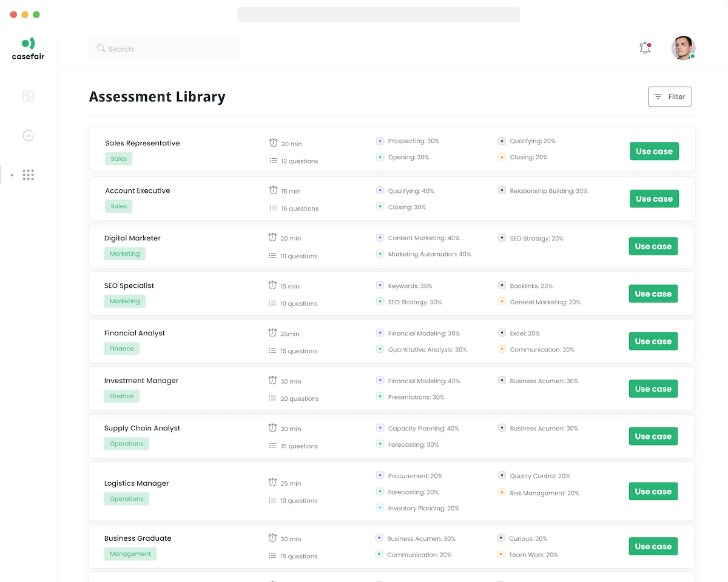Click the Finance tag under Financial Analyst
This screenshot has width=728, height=582.
(x=121, y=349)
